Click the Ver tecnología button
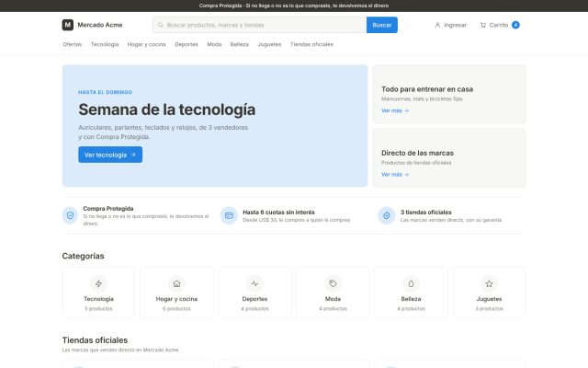The image size is (588, 368). 110,155
